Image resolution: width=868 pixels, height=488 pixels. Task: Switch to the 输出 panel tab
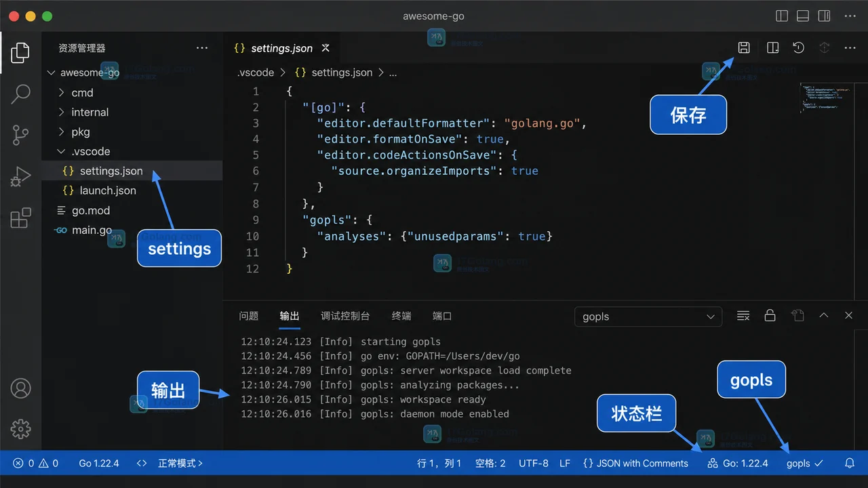[290, 316]
